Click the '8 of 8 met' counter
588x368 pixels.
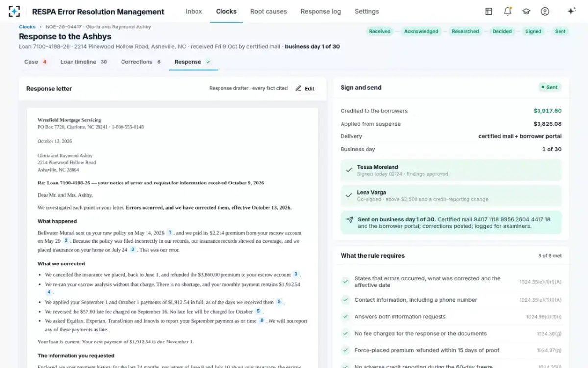coord(550,256)
